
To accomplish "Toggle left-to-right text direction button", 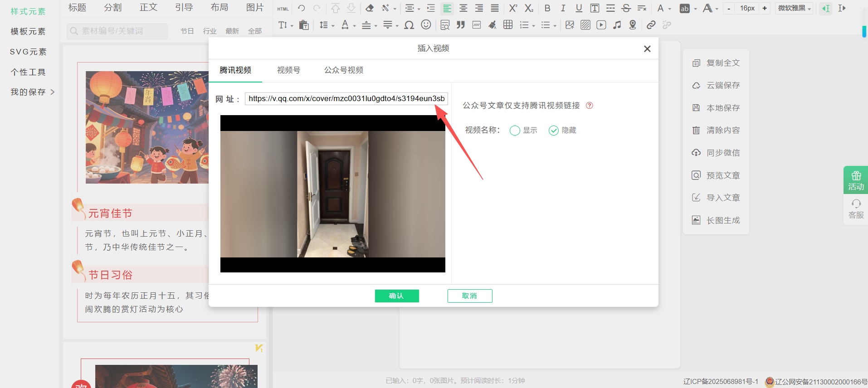I will click(826, 8).
